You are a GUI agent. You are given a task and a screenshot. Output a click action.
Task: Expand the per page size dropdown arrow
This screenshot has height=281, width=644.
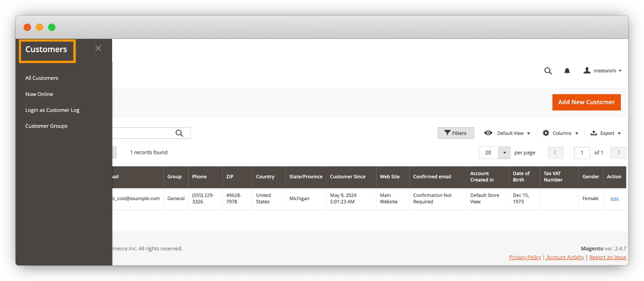point(504,153)
